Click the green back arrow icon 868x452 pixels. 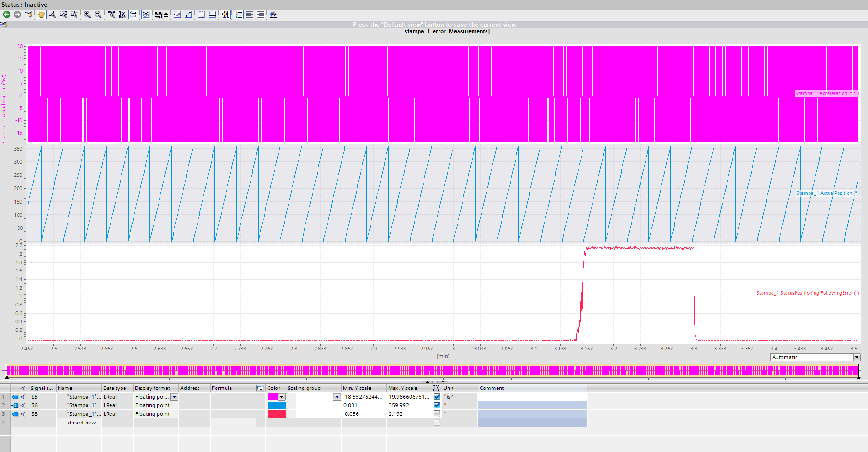(x=6, y=15)
